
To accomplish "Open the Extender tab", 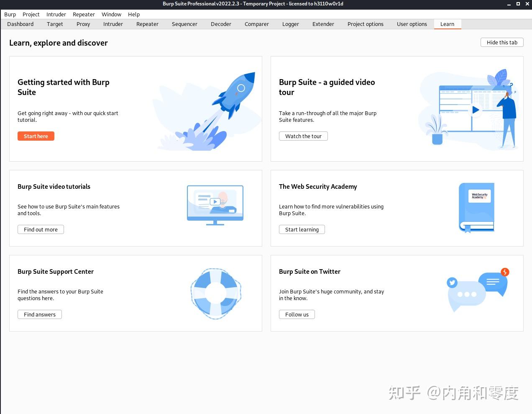I will coord(323,24).
